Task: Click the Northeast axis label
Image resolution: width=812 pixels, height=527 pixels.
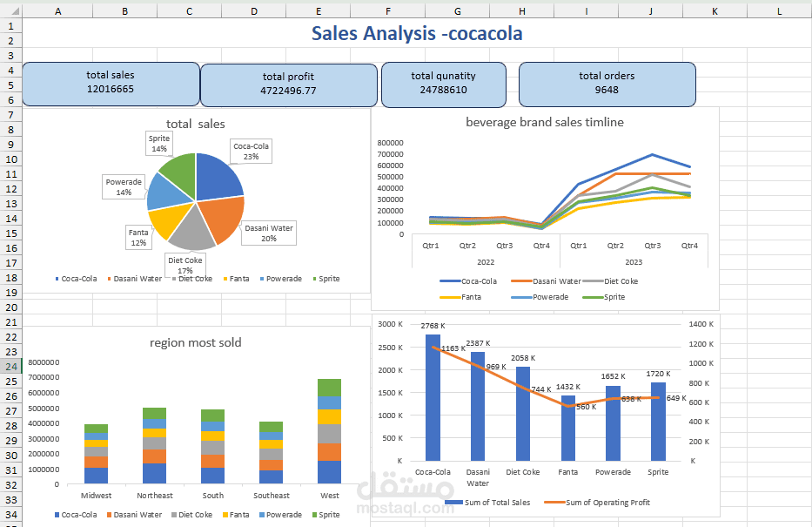Action: 155,496
